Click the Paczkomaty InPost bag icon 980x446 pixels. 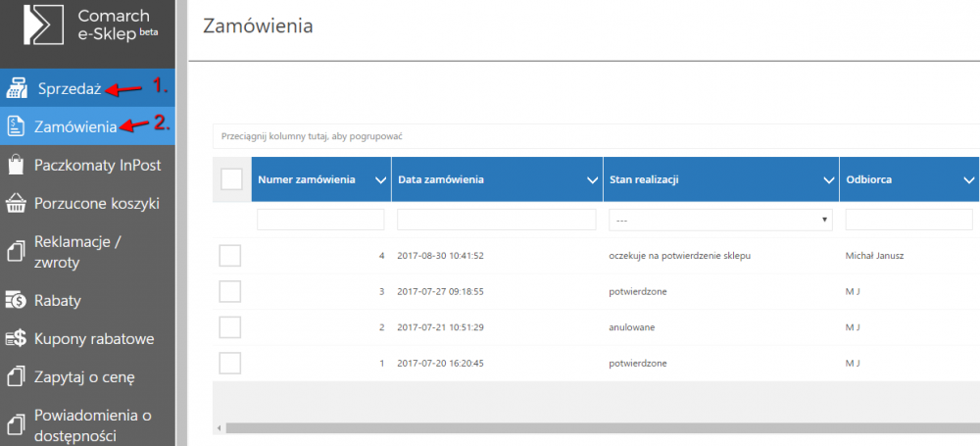(x=16, y=165)
